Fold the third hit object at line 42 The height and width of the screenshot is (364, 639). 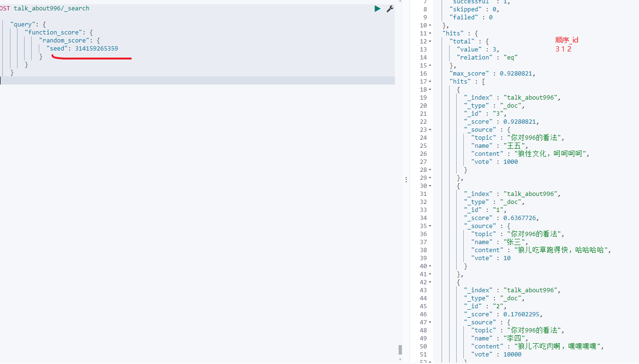coord(430,282)
